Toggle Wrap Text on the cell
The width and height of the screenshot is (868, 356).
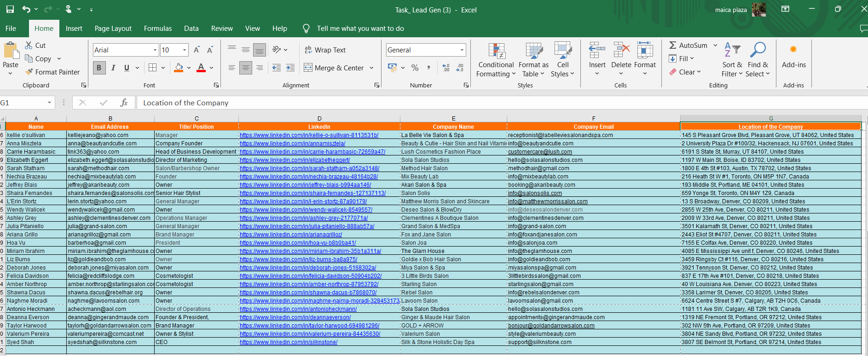coord(325,50)
